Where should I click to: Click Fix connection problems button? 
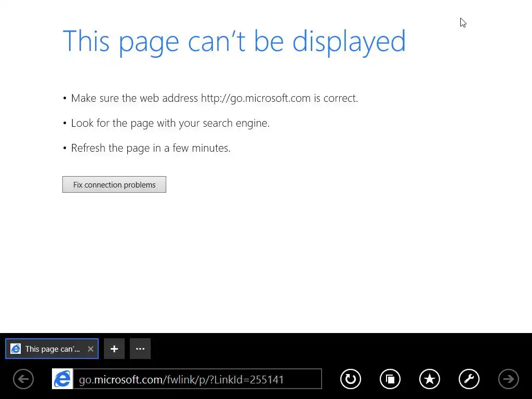point(114,184)
